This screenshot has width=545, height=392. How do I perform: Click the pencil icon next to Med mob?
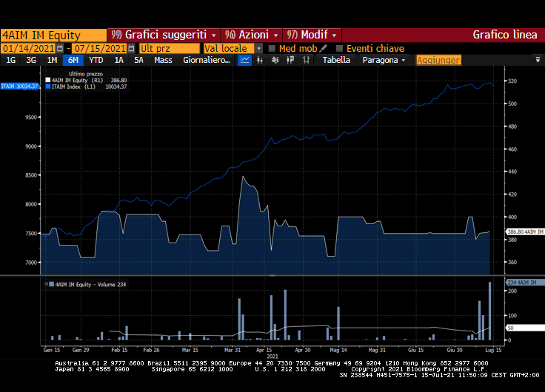(x=324, y=48)
